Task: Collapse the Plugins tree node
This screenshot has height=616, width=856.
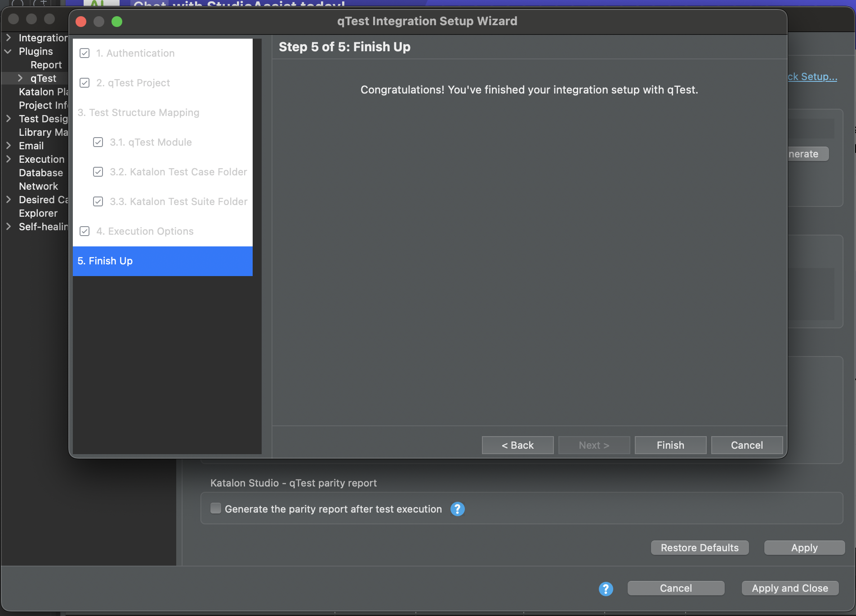Action: (x=8, y=51)
